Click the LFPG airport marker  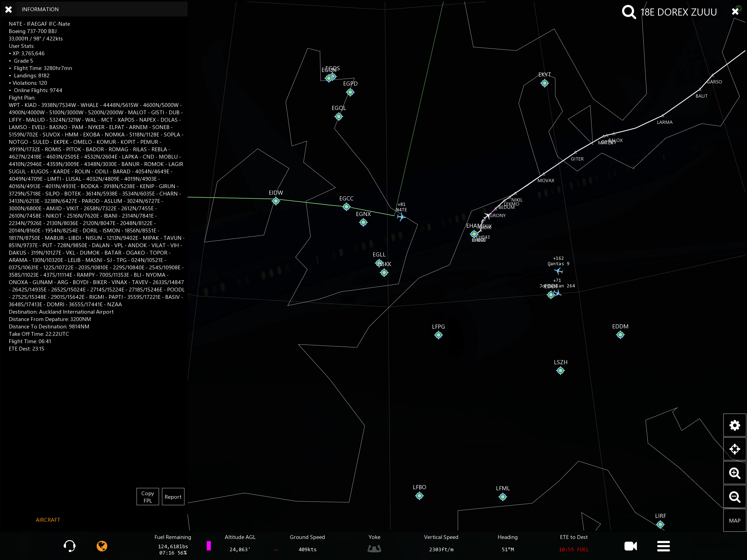pos(438,335)
